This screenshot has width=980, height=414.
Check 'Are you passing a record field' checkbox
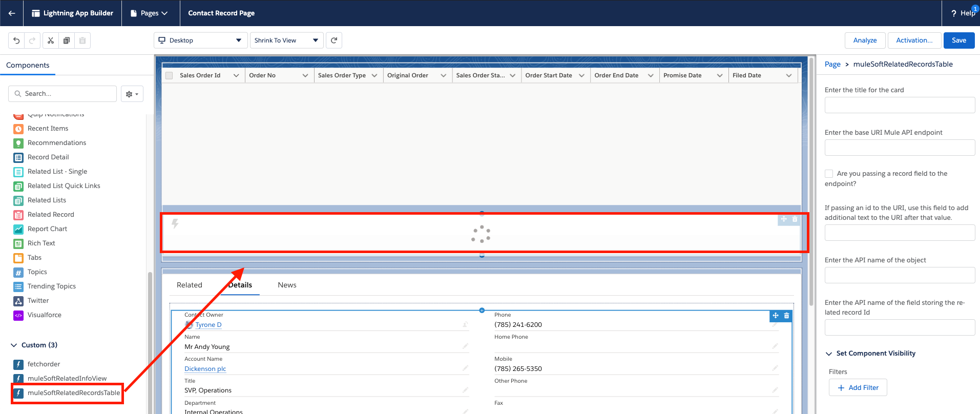[x=829, y=174]
